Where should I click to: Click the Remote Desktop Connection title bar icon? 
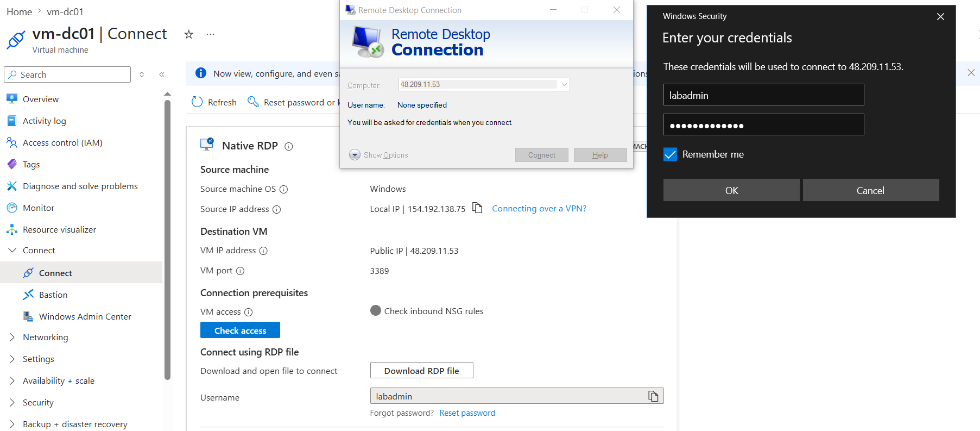(x=350, y=10)
